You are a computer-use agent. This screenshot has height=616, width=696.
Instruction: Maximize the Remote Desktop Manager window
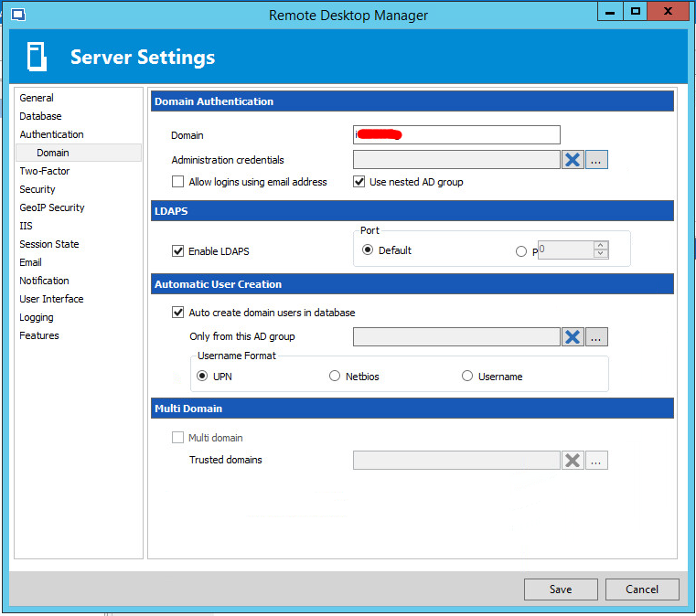pyautogui.click(x=636, y=11)
